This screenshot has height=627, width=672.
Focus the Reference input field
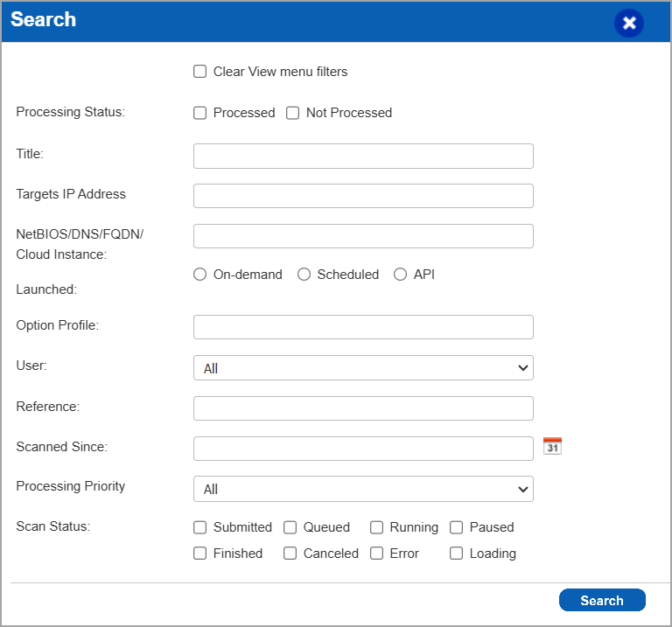(x=363, y=408)
